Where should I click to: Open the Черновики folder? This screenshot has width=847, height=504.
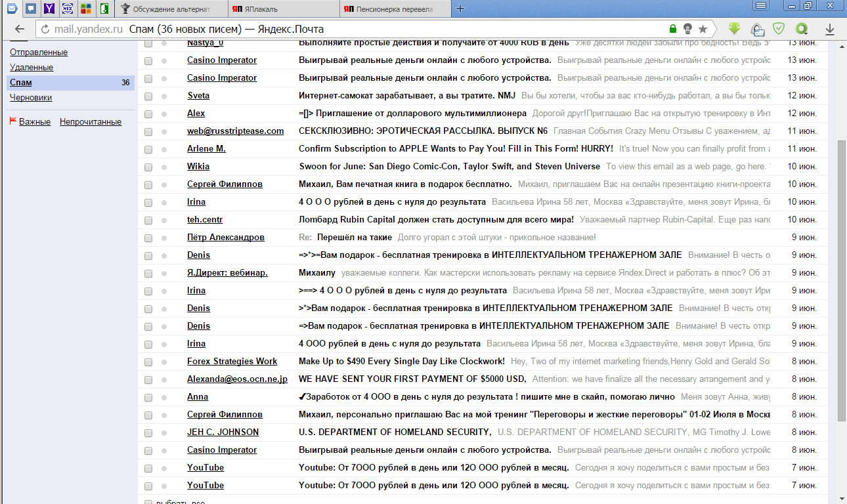[31, 98]
